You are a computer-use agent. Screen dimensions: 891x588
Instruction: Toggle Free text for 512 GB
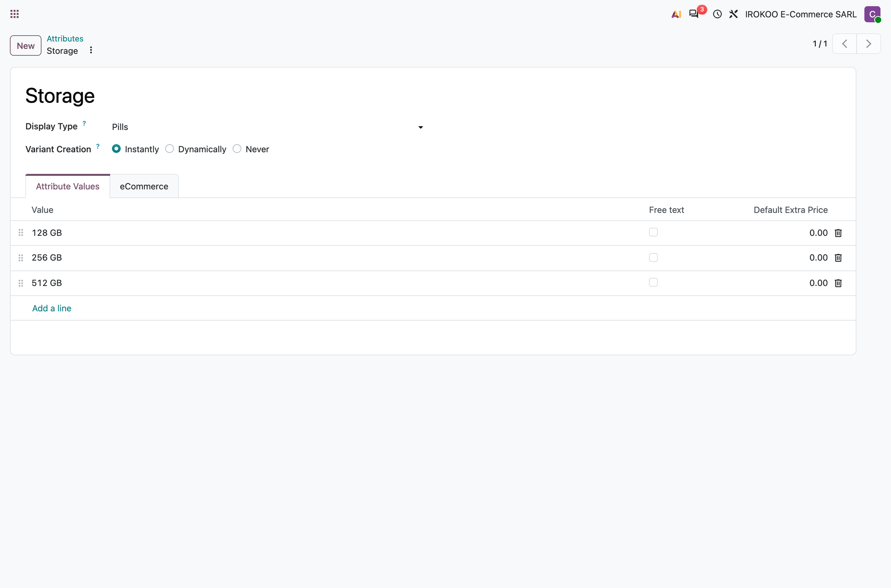pos(653,282)
